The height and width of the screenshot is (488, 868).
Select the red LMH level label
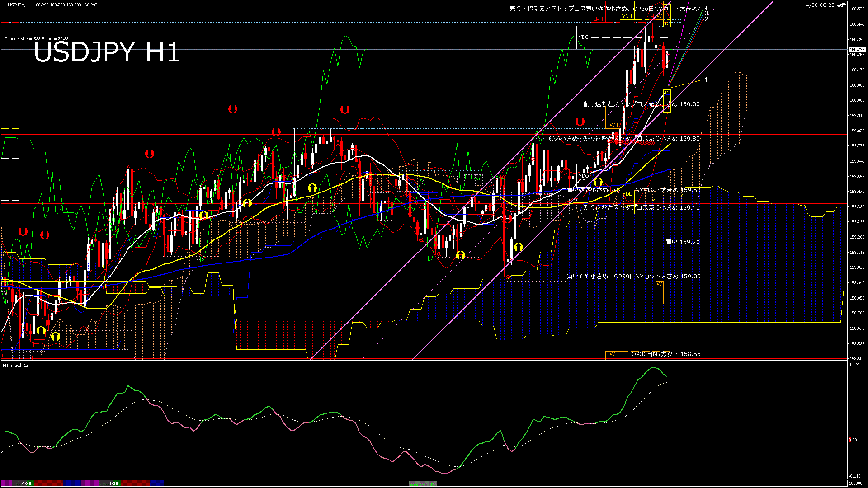598,19
